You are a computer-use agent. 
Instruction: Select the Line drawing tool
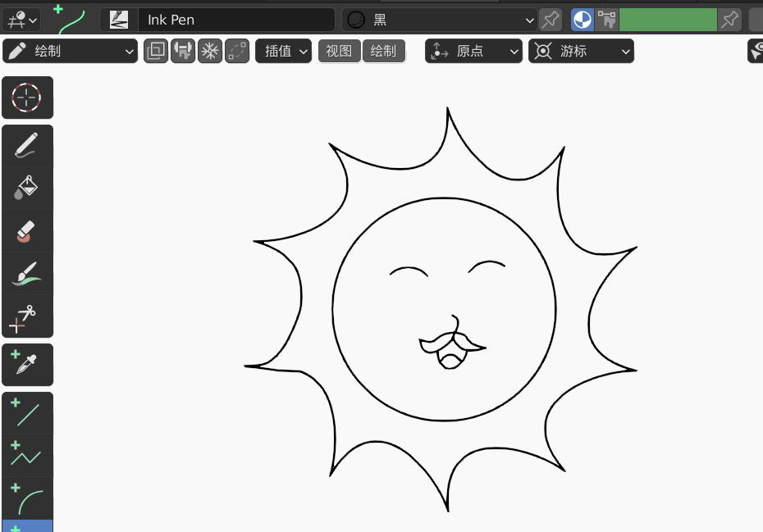click(x=28, y=412)
